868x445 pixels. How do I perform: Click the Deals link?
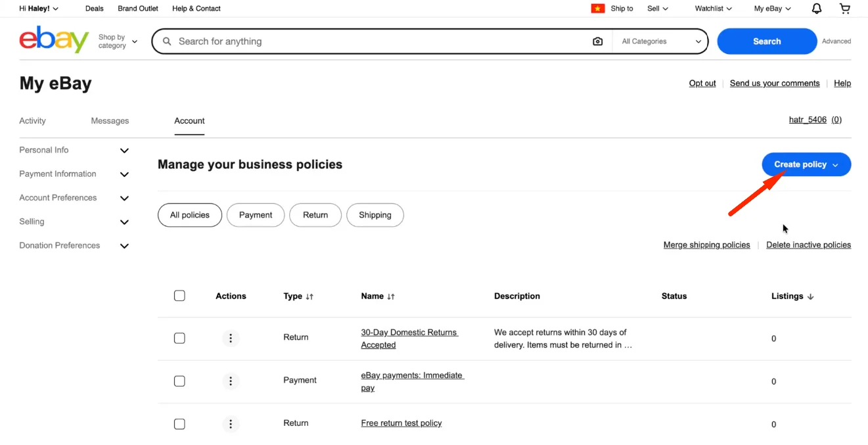pyautogui.click(x=95, y=9)
